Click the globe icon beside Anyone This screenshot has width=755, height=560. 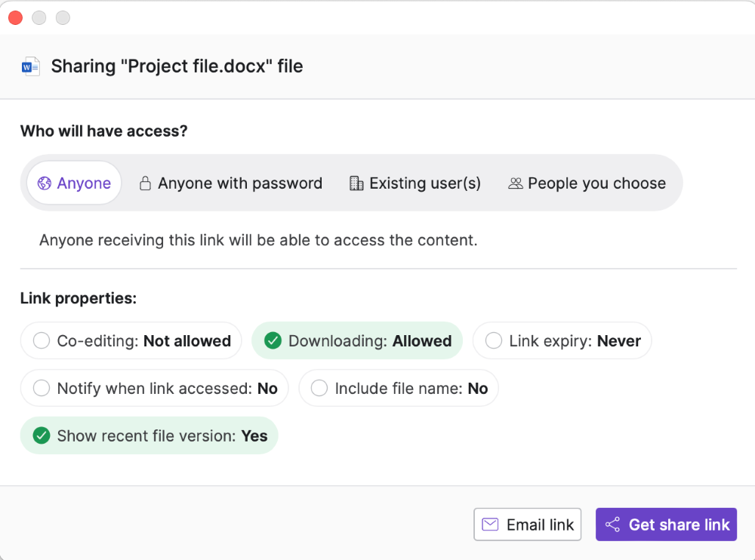pyautogui.click(x=45, y=183)
